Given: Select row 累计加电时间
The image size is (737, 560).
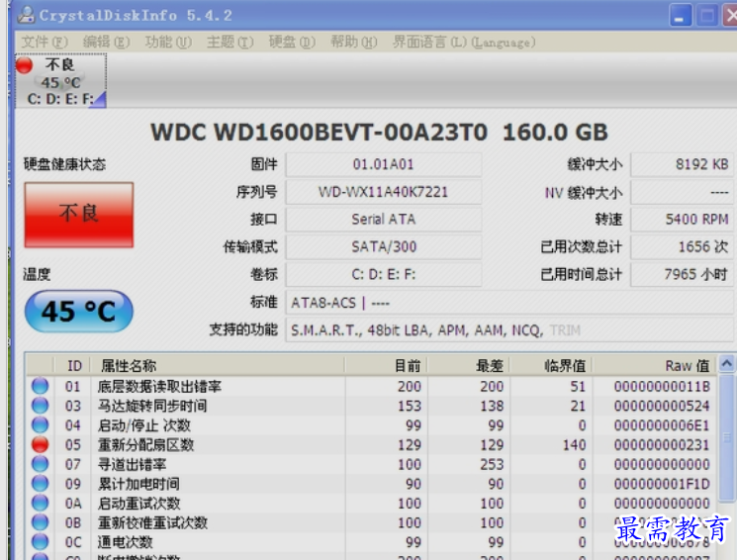Looking at the screenshot, I should [371, 484].
